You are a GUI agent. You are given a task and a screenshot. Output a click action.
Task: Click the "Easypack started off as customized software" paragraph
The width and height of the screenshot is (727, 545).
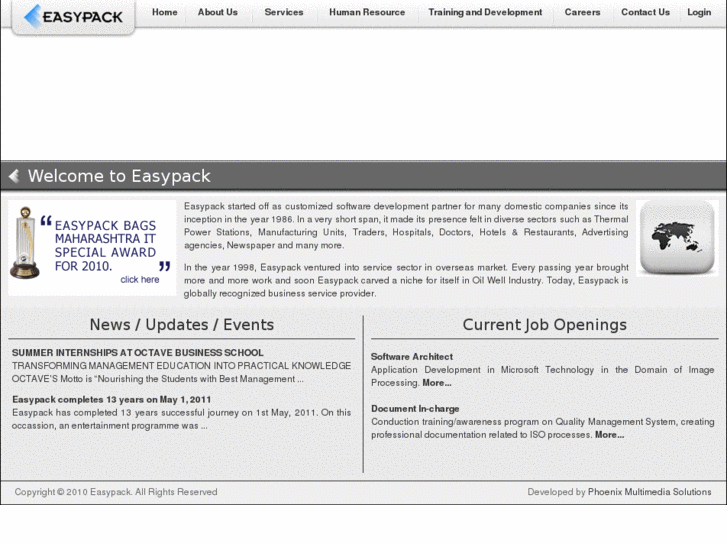click(406, 225)
